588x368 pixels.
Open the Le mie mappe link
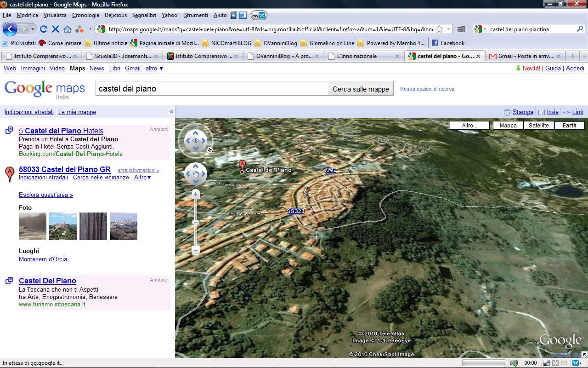pyautogui.click(x=77, y=112)
